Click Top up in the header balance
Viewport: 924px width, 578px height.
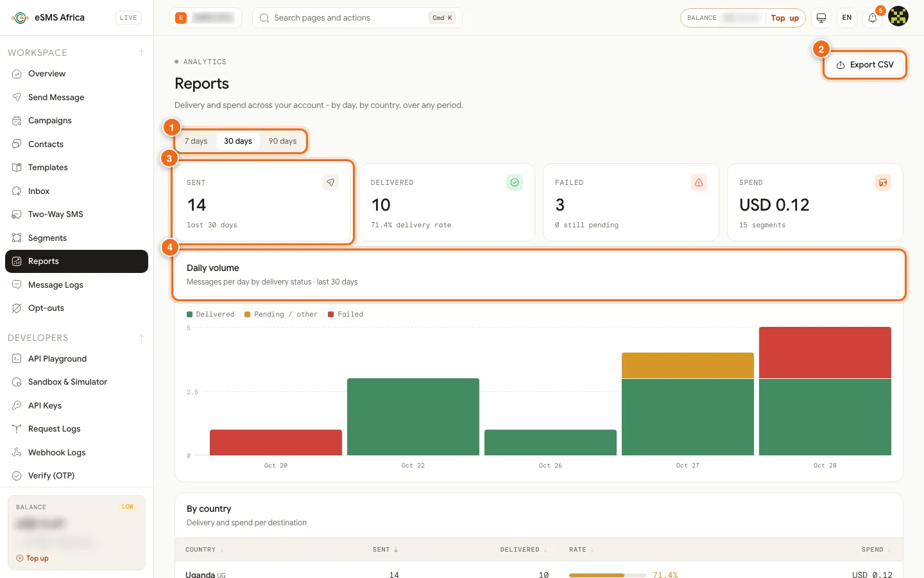click(784, 18)
